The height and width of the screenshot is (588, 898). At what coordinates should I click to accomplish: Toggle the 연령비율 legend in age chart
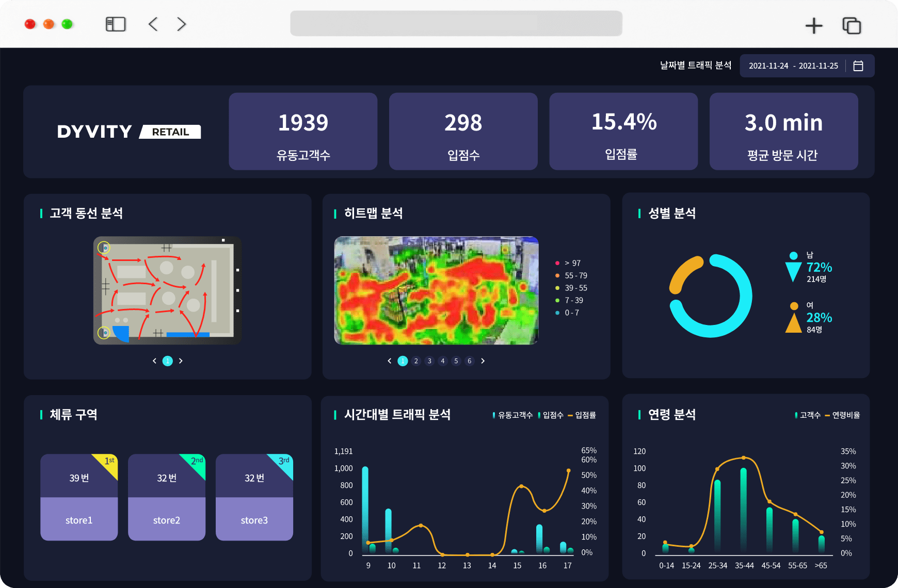[842, 415]
